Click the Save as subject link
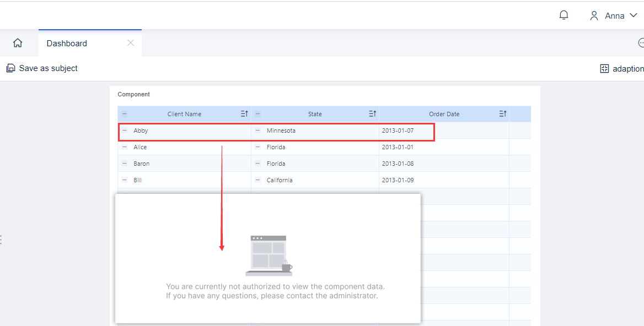The image size is (644, 326). click(48, 68)
